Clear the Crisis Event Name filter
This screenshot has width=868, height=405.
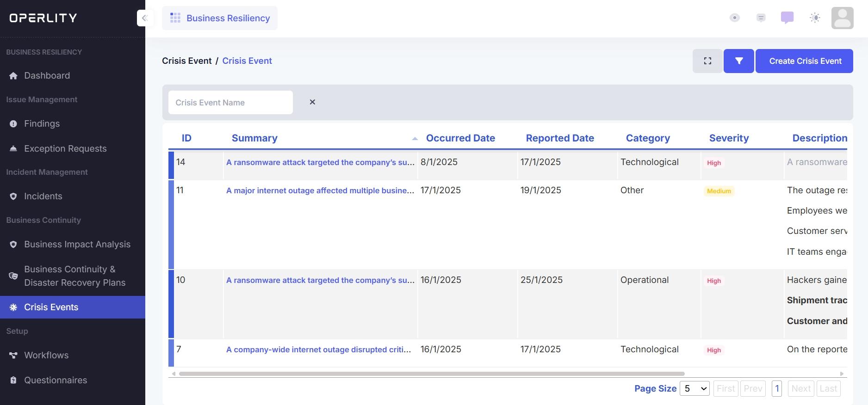pos(312,102)
